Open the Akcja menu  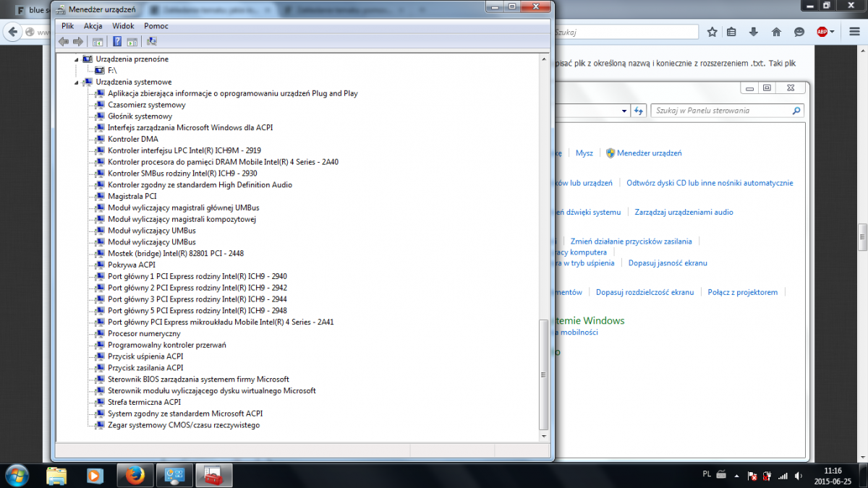(93, 26)
